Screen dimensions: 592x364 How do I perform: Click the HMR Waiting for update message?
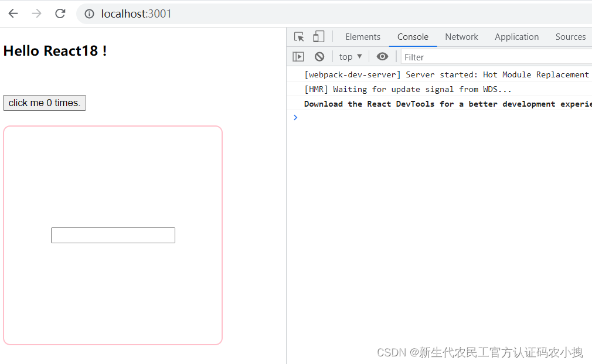(407, 90)
